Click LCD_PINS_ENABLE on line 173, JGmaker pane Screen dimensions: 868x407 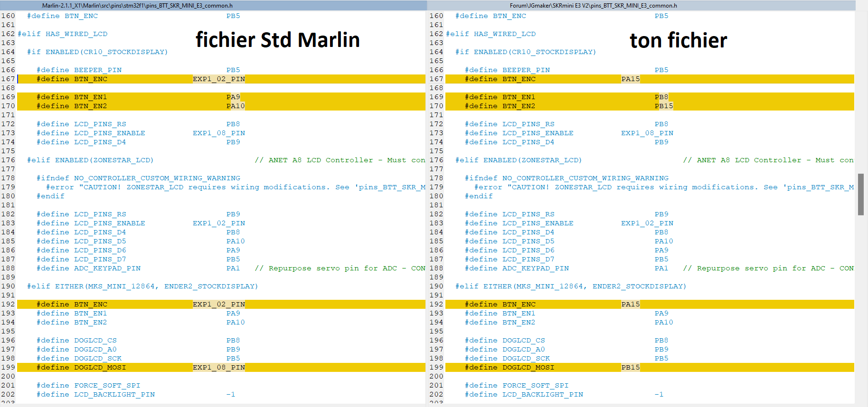pyautogui.click(x=538, y=133)
